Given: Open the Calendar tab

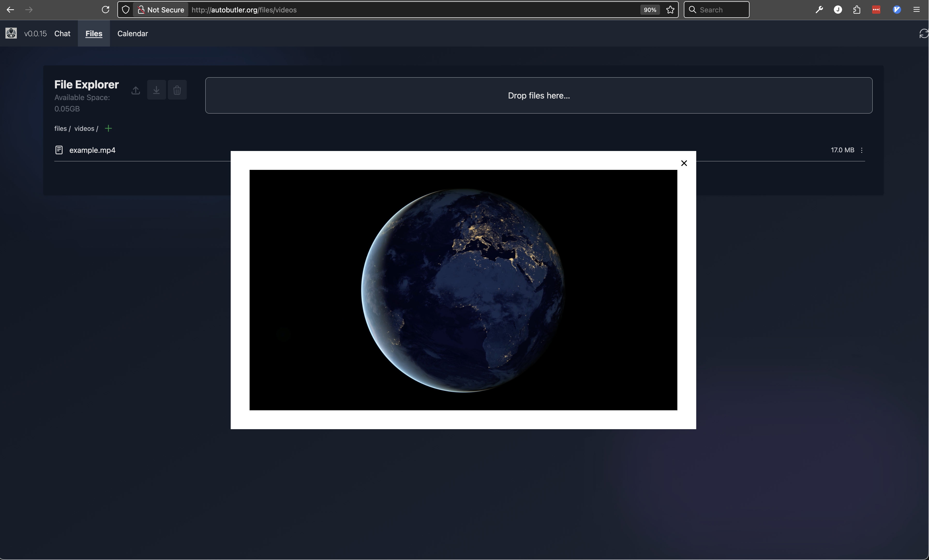Looking at the screenshot, I should (x=132, y=34).
